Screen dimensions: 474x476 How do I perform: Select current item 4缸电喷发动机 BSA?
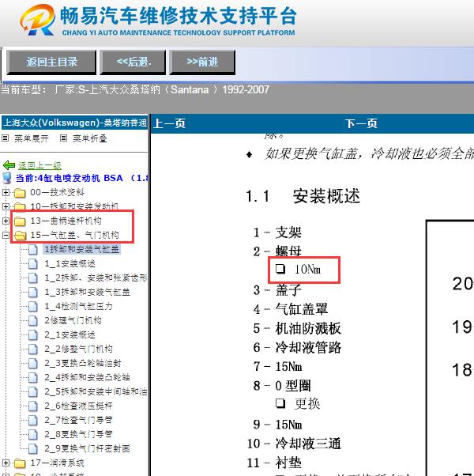(x=82, y=178)
